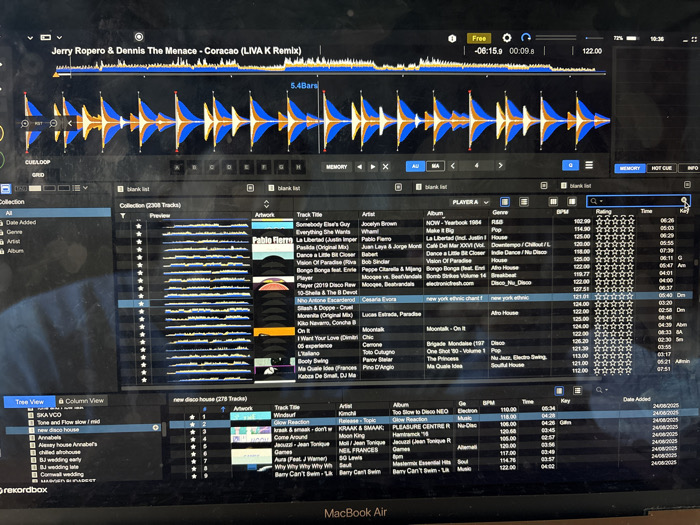This screenshot has width=700, height=525.
Task: Click the playlist panel search icon
Action: point(599,390)
